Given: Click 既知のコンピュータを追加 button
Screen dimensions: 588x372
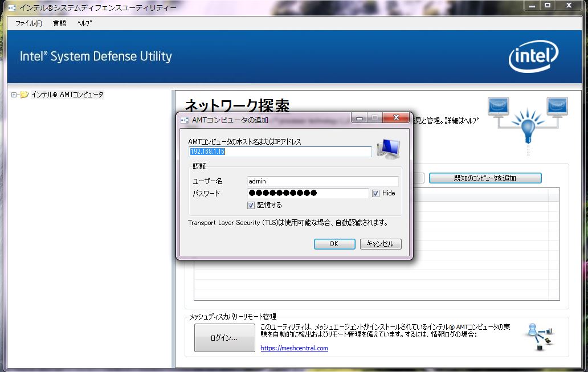Looking at the screenshot, I should pos(485,178).
